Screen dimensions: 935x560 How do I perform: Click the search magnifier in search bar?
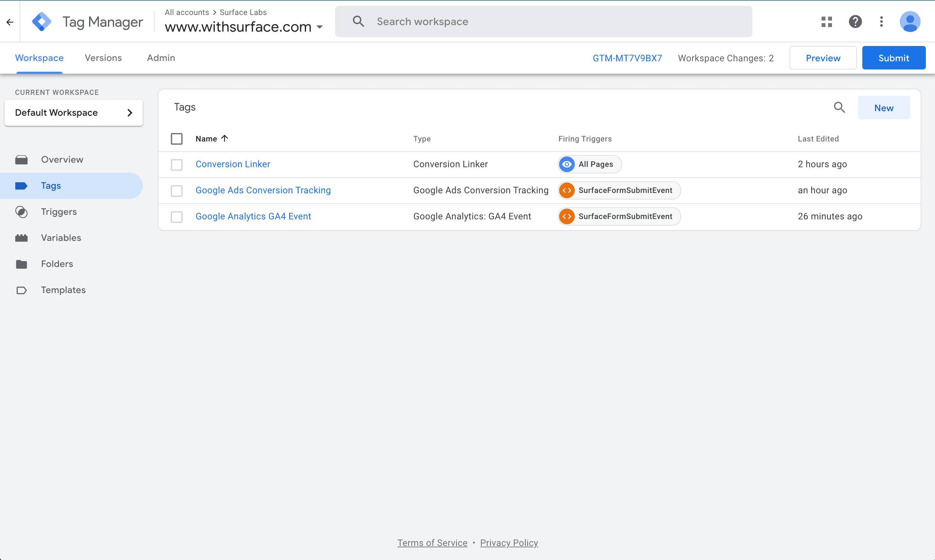358,22
